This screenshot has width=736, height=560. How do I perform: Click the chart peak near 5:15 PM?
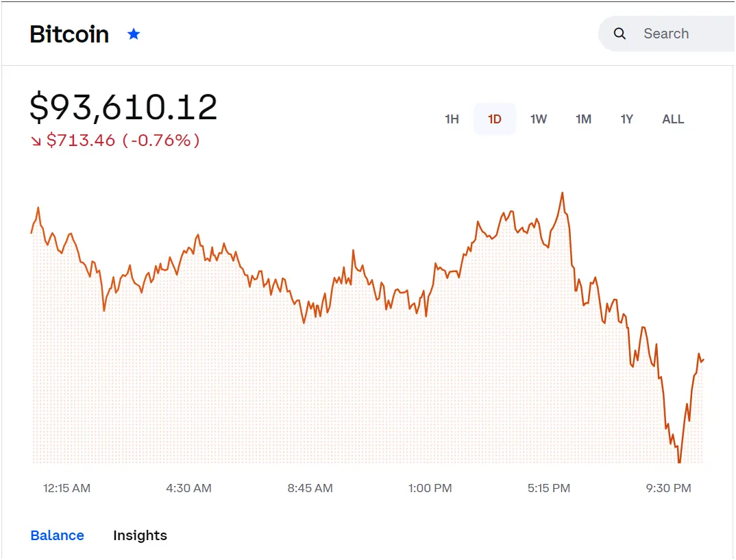562,194
